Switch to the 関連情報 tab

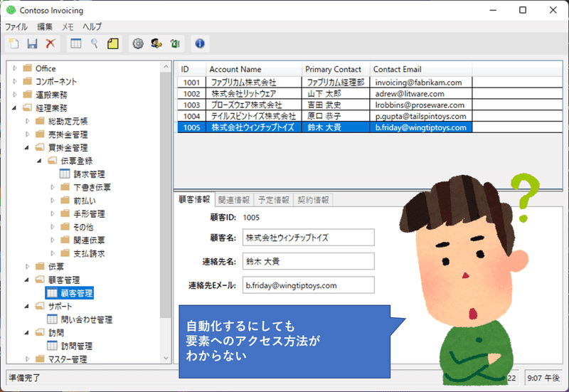[234, 200]
